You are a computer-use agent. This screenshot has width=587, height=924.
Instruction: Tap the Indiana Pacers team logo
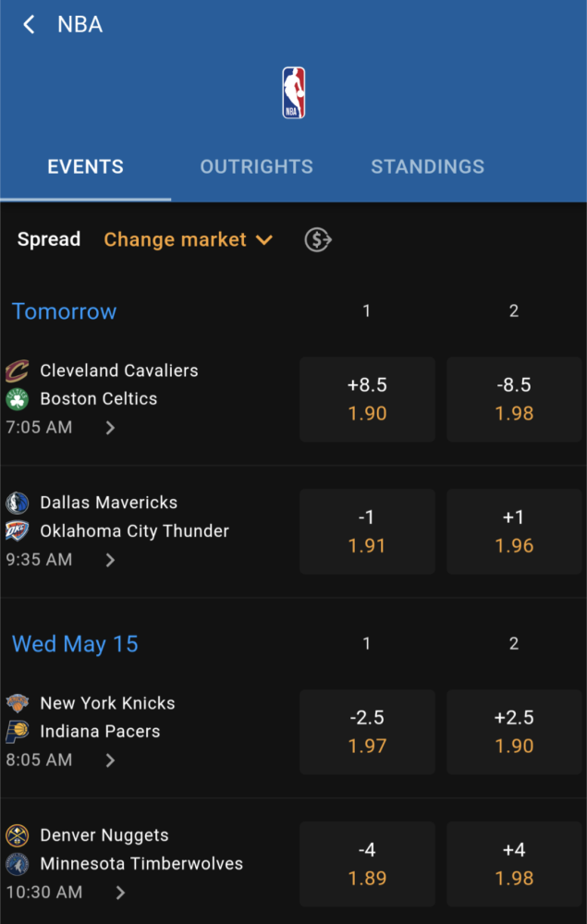17,731
